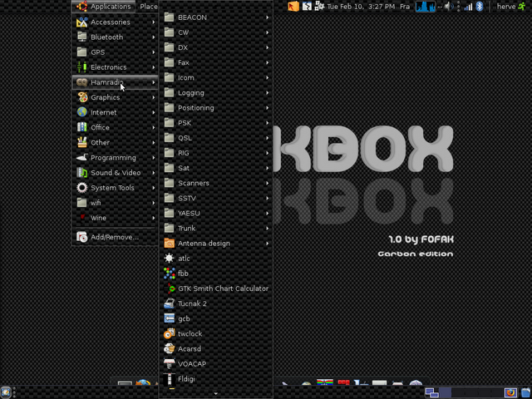Launch the VOACAP icon
Screen dimensions: 532x399
[x=169, y=364]
